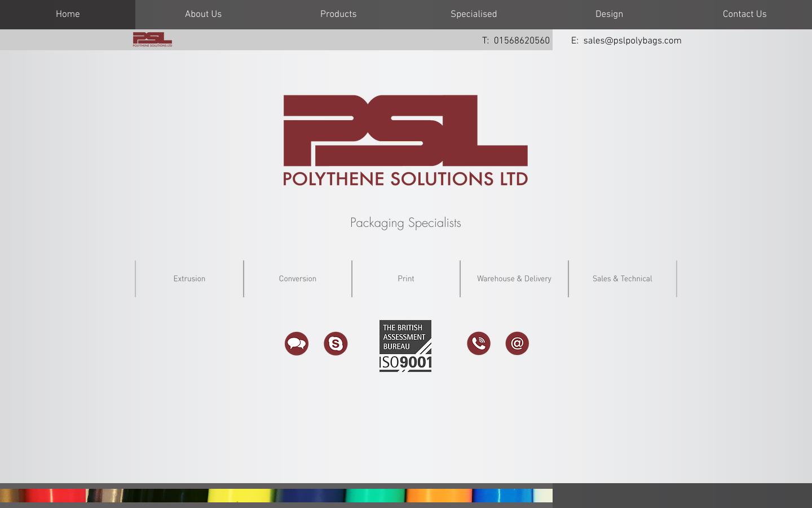This screenshot has width=812, height=508.
Task: Click the Viber phone icon
Action: [478, 343]
